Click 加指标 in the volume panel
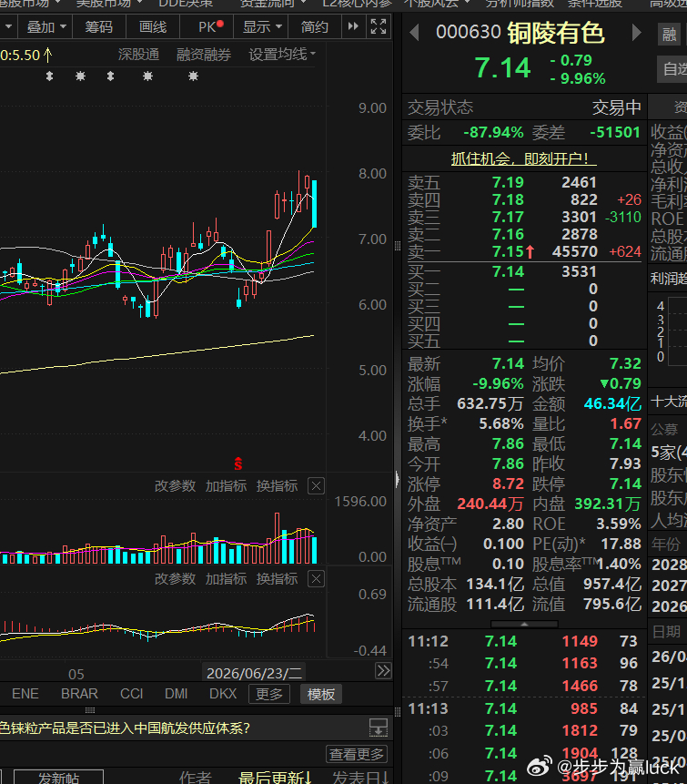The width and height of the screenshot is (687, 784). click(x=226, y=486)
